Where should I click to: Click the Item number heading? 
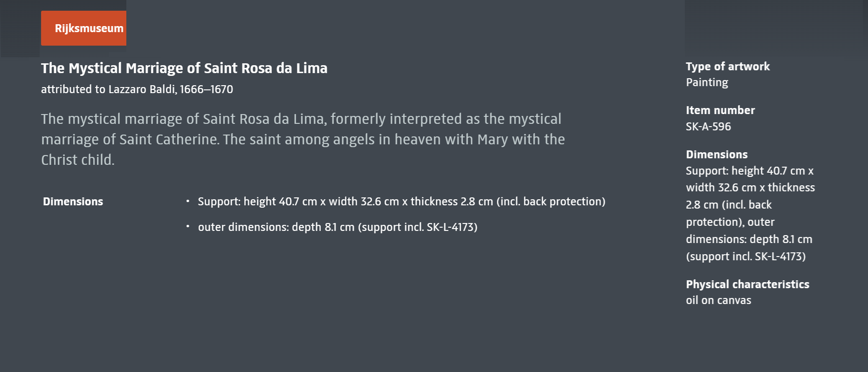[x=720, y=110]
